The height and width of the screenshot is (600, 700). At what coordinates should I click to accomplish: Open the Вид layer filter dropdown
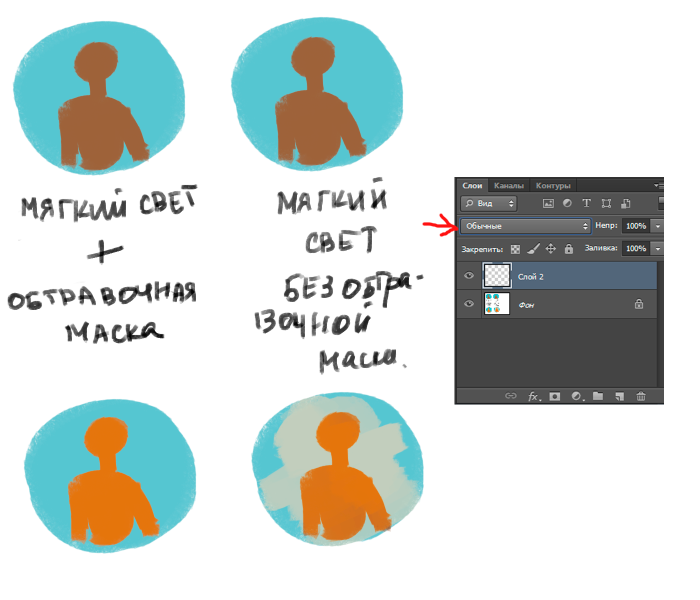click(x=489, y=203)
